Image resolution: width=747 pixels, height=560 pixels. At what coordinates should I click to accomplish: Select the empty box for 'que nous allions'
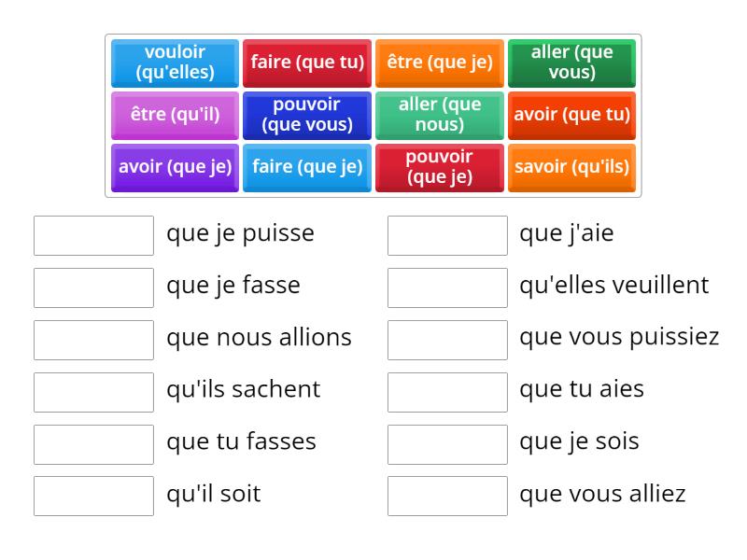tap(93, 340)
